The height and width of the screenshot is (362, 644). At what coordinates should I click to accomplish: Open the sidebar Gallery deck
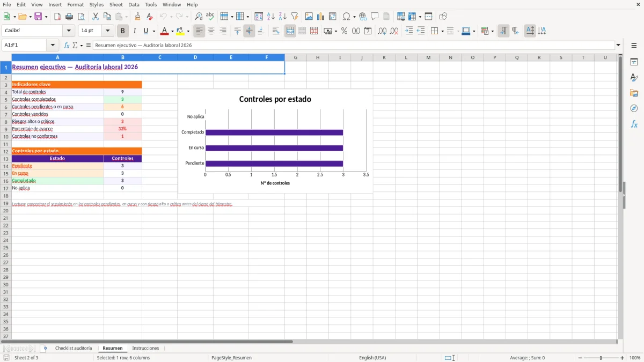[634, 93]
